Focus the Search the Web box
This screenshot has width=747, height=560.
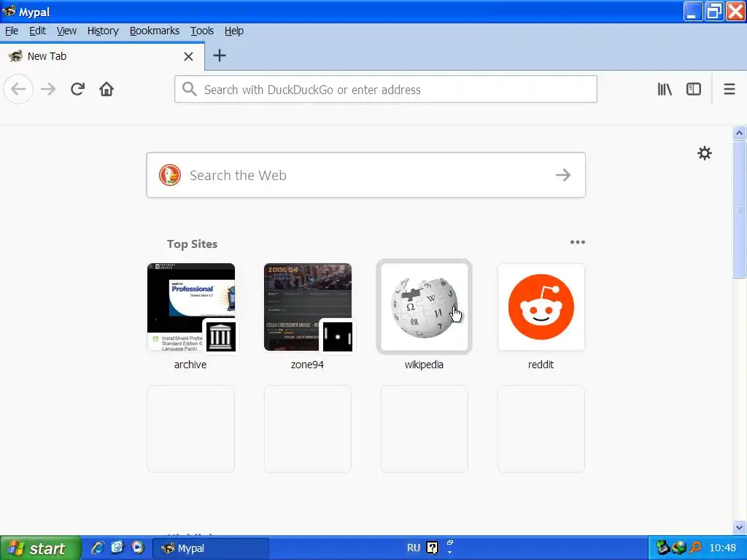tap(366, 175)
